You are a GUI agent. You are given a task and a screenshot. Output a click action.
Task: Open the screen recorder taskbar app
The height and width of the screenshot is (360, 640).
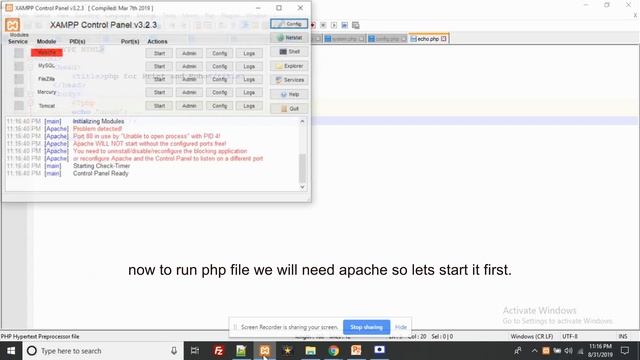point(380,351)
